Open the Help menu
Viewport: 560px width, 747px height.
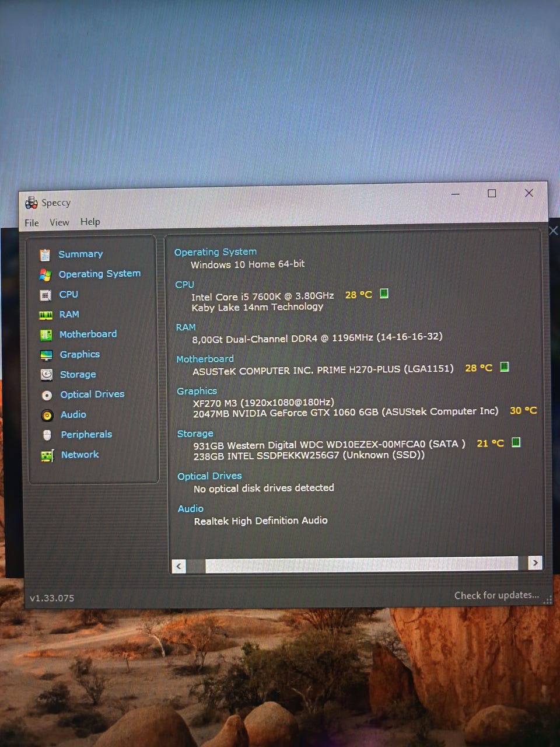click(x=90, y=222)
